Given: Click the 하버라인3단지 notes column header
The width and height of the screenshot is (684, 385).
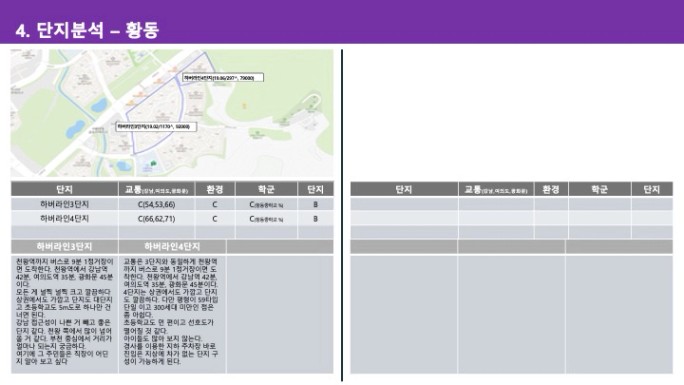Looking at the screenshot, I should pos(65,247).
